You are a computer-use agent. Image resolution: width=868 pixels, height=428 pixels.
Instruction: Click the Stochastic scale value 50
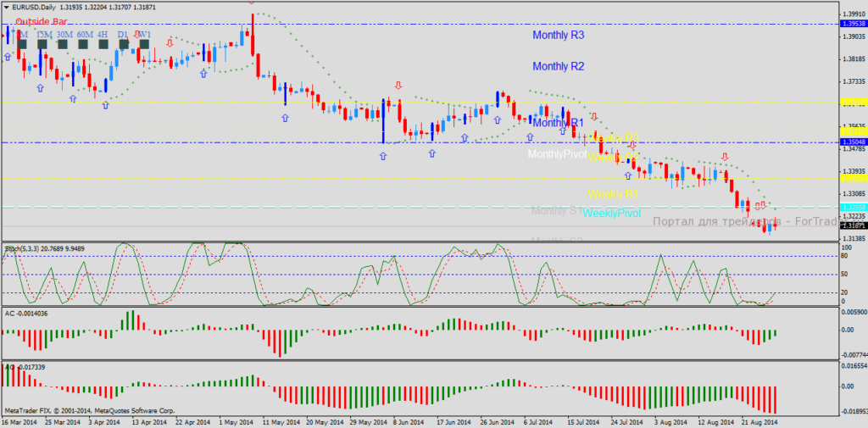(845, 274)
